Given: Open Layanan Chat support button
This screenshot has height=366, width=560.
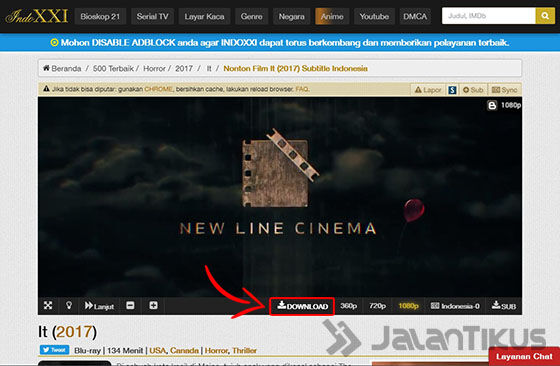Looking at the screenshot, I should pos(524,356).
